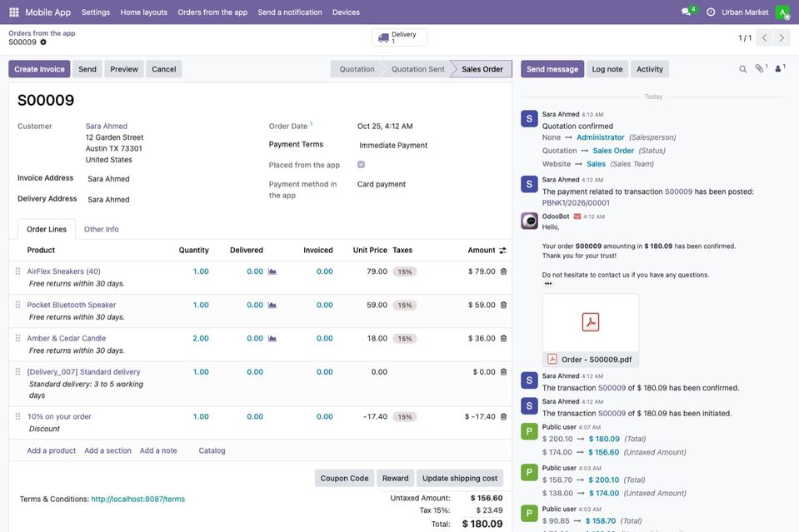Open forecast chart icon for Pocket Bluetooth Speaker
The height and width of the screenshot is (532, 799).
[272, 305]
